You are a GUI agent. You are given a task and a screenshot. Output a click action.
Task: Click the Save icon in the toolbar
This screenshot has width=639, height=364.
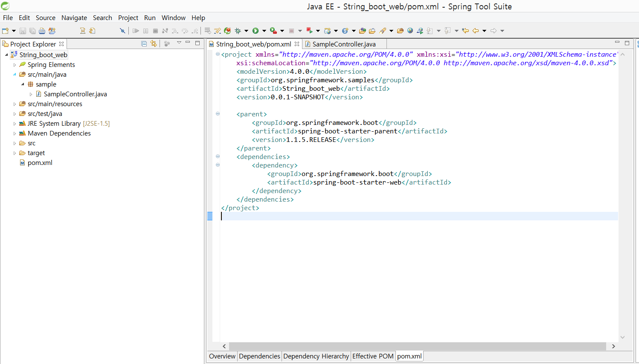(23, 31)
